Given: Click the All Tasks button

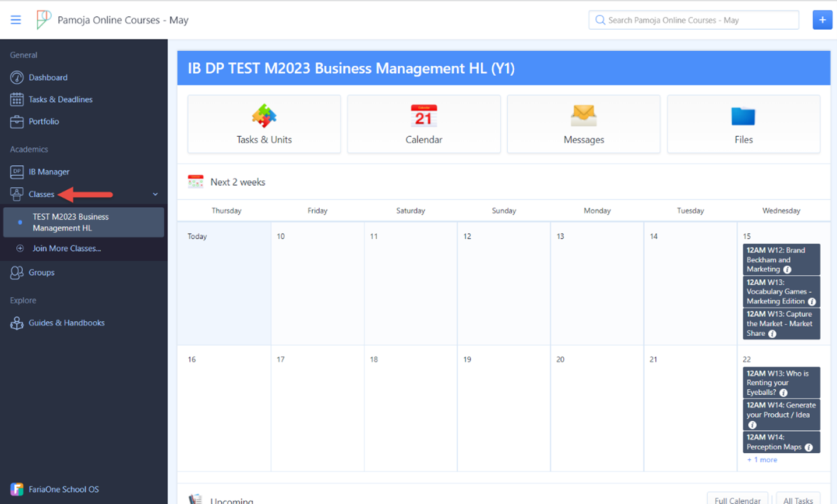Looking at the screenshot, I should (x=798, y=499).
